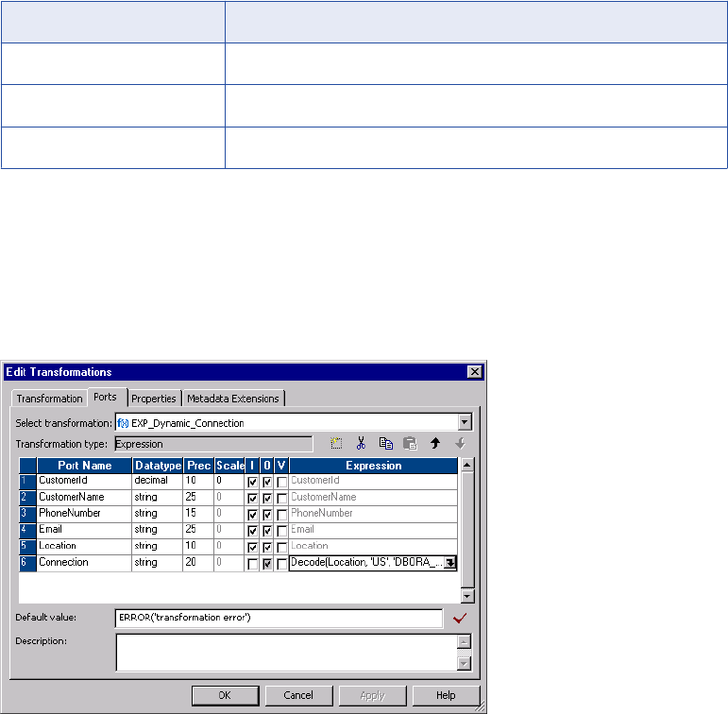
Task: Click ports grid scroll down arrow
Action: pos(467,596)
